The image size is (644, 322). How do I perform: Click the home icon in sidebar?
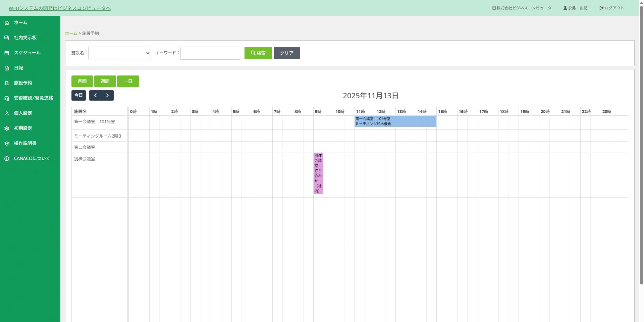click(x=7, y=23)
